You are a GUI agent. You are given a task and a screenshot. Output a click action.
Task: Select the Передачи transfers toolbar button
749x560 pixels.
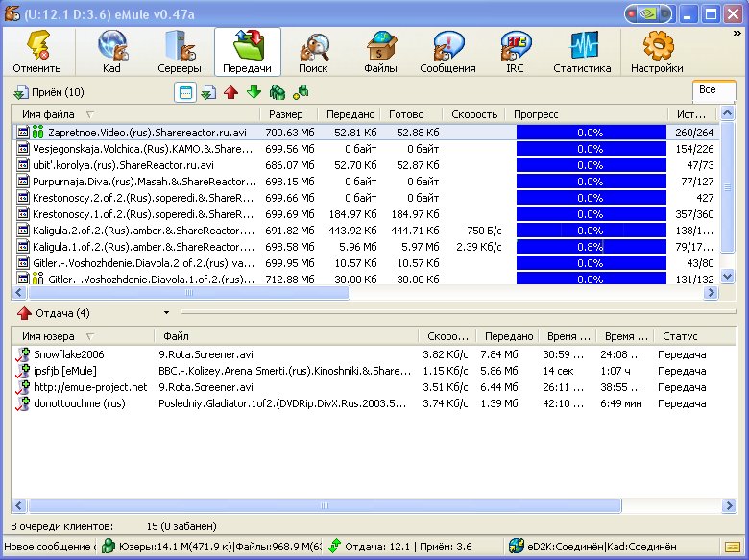(248, 52)
